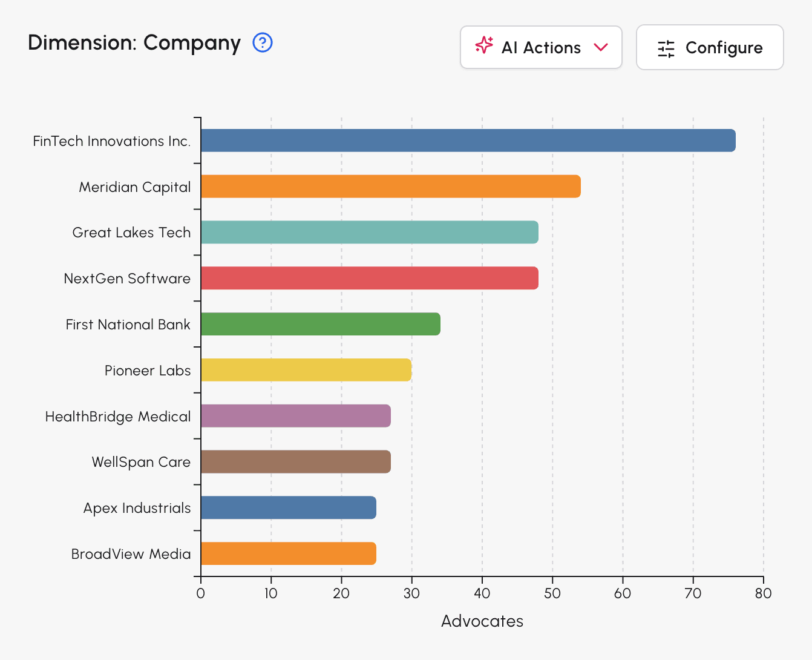Click the "First National Bank" axis label
This screenshot has width=812, height=660.
[128, 325]
